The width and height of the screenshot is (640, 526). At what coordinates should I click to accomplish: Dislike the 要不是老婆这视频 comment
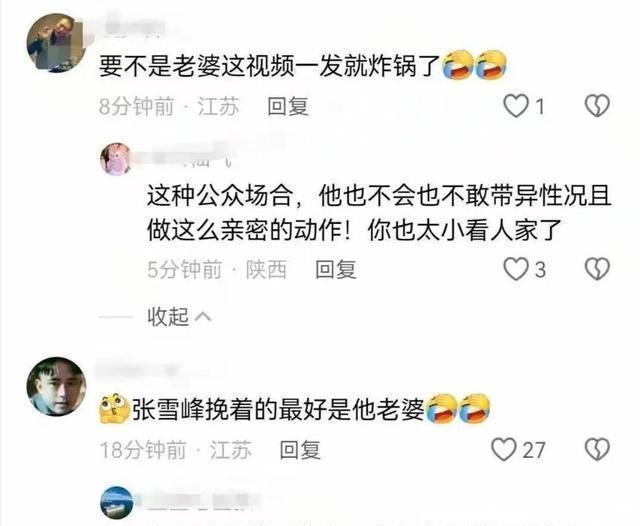coord(597,106)
